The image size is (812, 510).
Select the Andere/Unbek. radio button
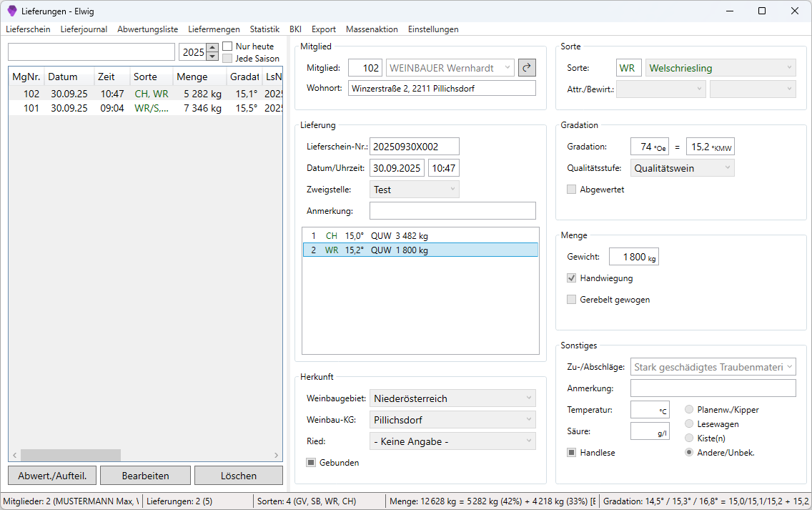click(x=689, y=452)
